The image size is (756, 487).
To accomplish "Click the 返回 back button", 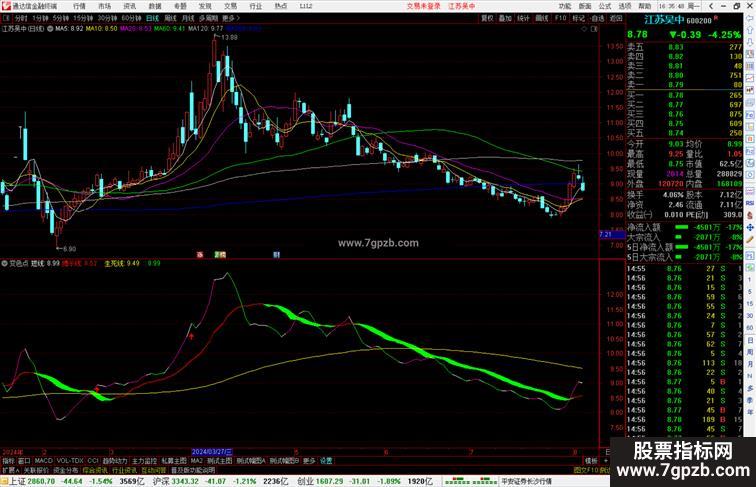I will [616, 18].
